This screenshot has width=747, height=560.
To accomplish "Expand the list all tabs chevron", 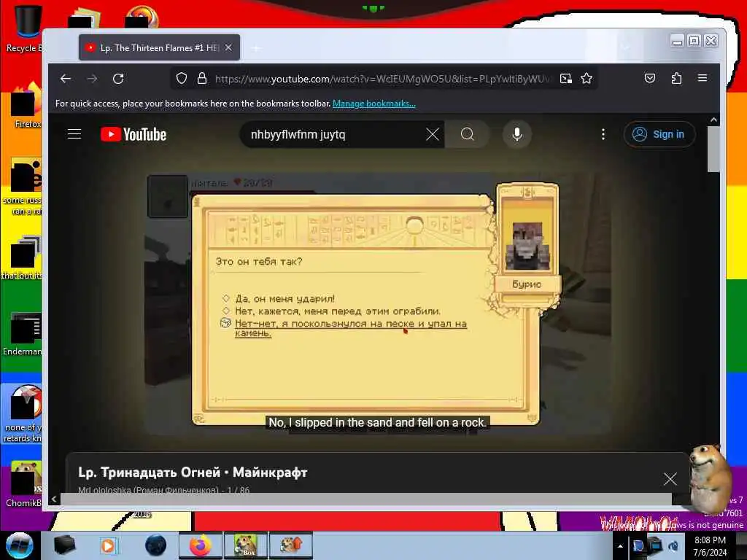I will tap(625, 47).
